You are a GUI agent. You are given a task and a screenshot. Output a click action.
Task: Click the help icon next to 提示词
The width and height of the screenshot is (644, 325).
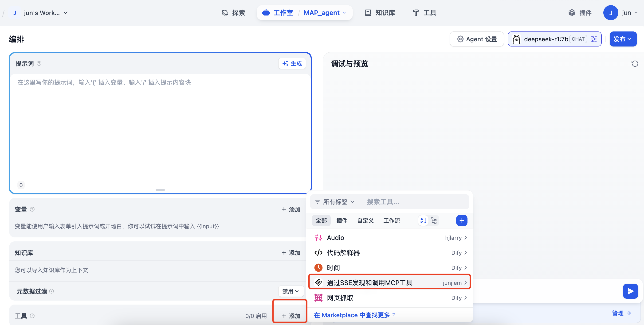point(39,63)
